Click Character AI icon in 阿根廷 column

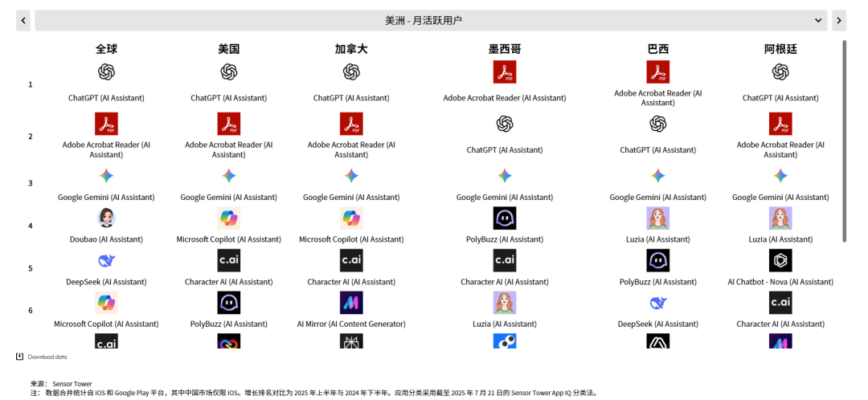click(x=780, y=303)
